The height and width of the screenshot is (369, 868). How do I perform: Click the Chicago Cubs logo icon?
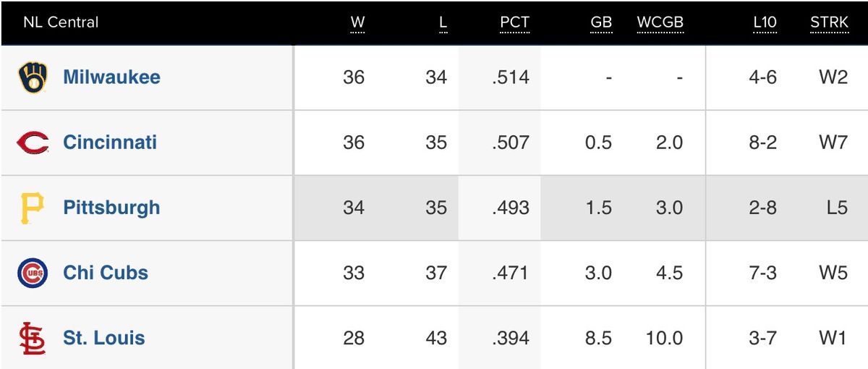click(x=33, y=273)
